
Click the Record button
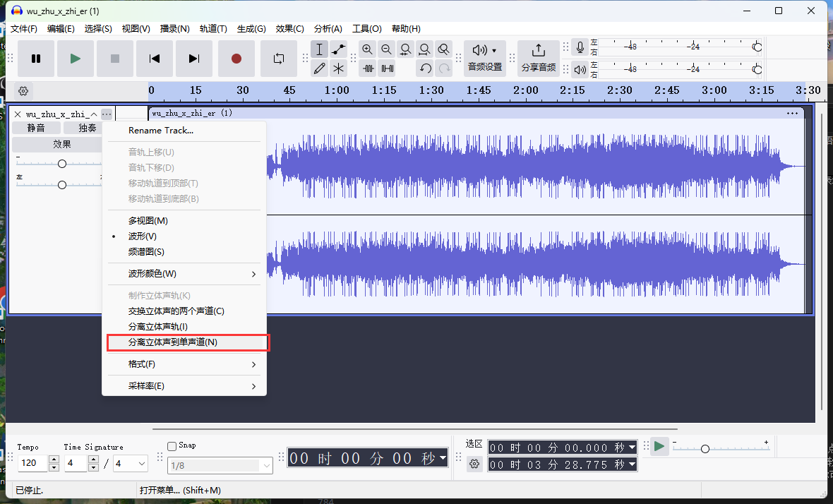tap(236, 59)
